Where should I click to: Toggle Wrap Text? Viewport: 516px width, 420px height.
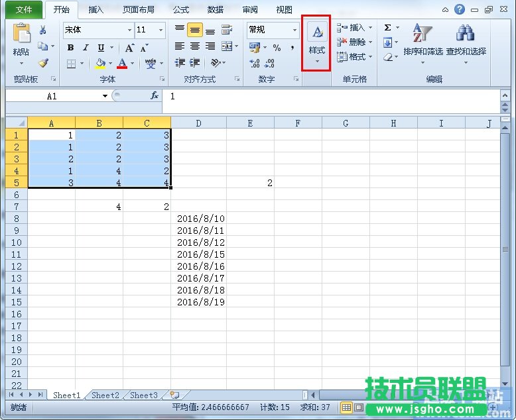click(227, 30)
